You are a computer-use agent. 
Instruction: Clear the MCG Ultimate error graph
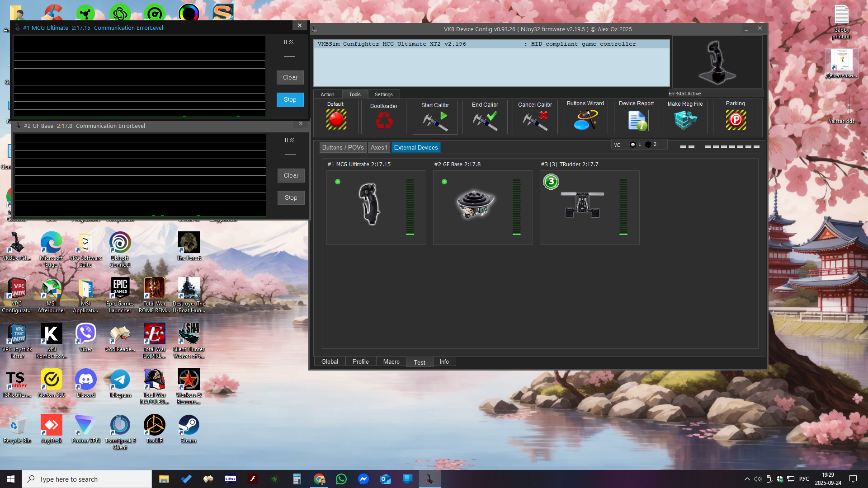tap(290, 77)
